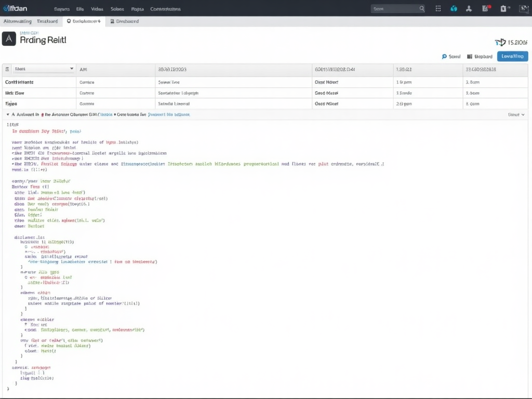532x399 pixels.
Task: Open the first blue link in the code header
Action: tap(106, 115)
